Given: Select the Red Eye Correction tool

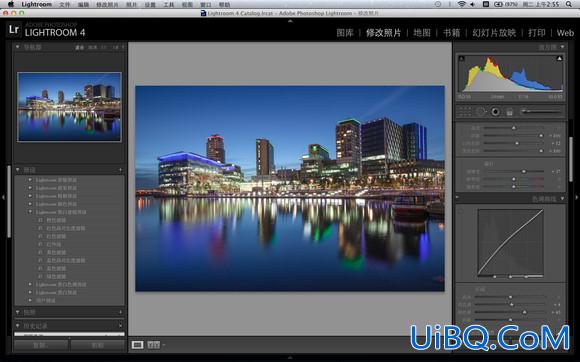Looking at the screenshot, I should click(495, 112).
